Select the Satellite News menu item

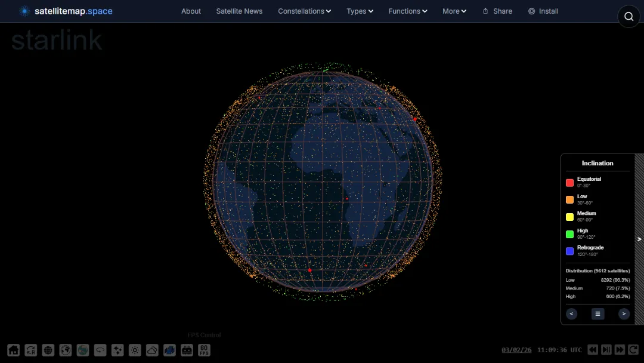(x=239, y=11)
